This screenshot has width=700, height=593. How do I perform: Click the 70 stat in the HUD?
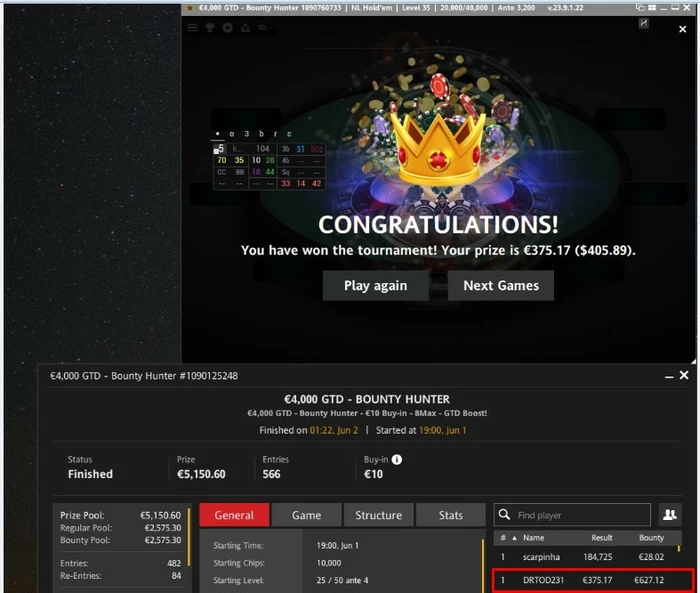click(x=221, y=160)
